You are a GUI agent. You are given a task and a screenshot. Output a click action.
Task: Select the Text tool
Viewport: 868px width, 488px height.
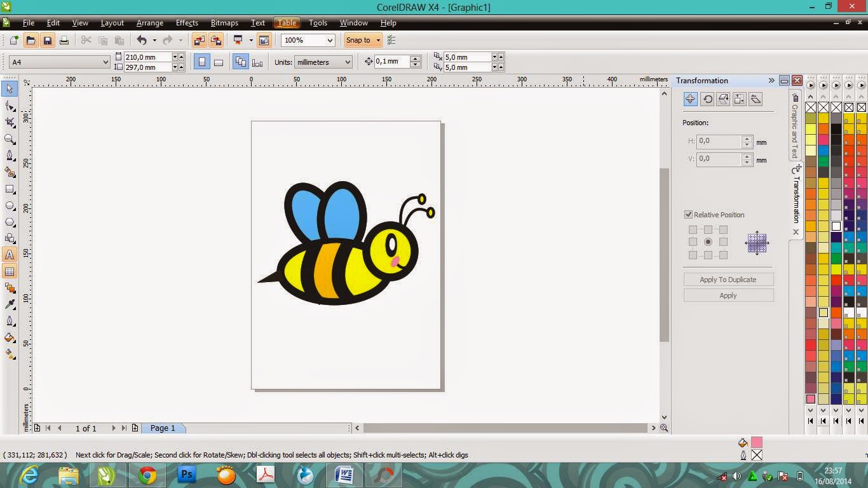(9, 255)
